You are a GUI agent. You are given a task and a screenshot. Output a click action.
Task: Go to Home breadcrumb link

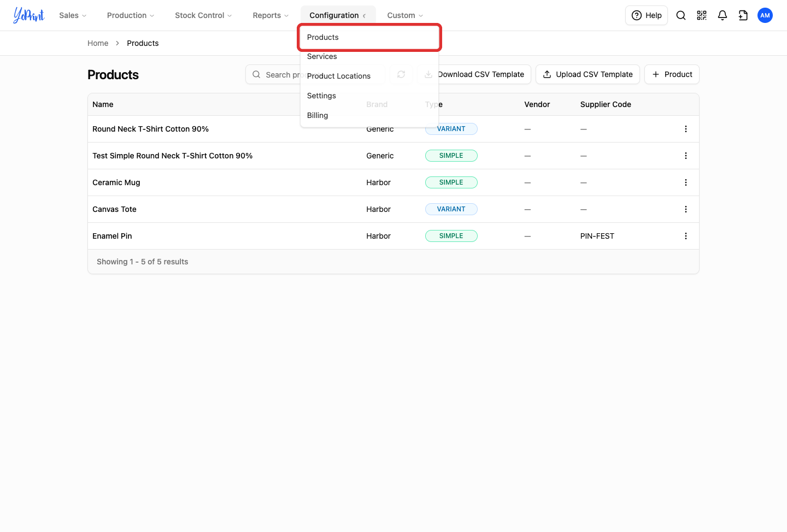click(x=98, y=43)
